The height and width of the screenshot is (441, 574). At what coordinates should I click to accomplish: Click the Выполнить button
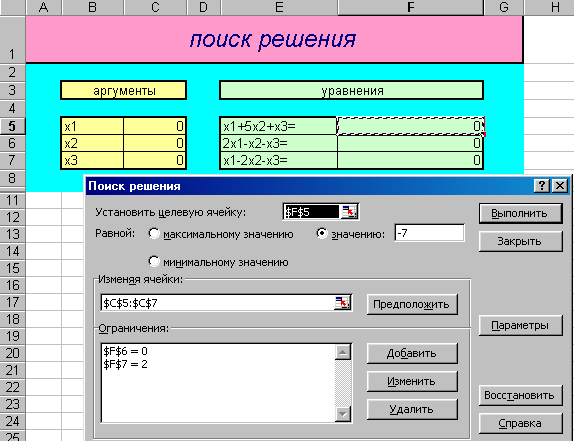point(521,213)
